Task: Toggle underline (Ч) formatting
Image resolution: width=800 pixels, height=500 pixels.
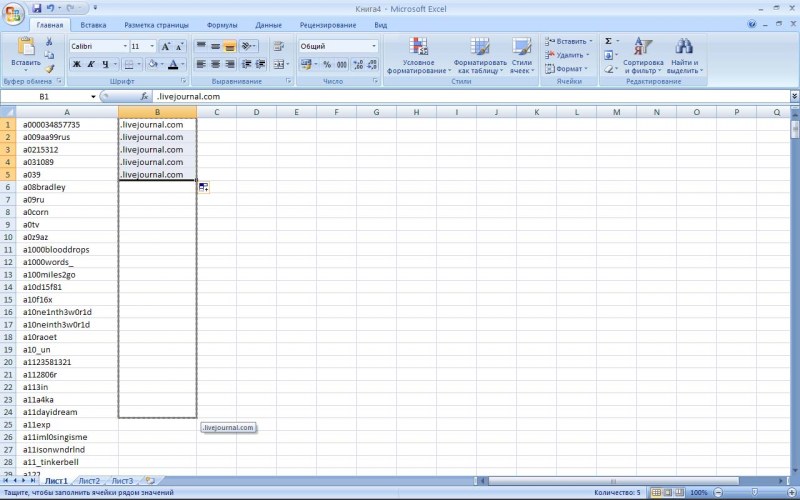Action: point(105,64)
